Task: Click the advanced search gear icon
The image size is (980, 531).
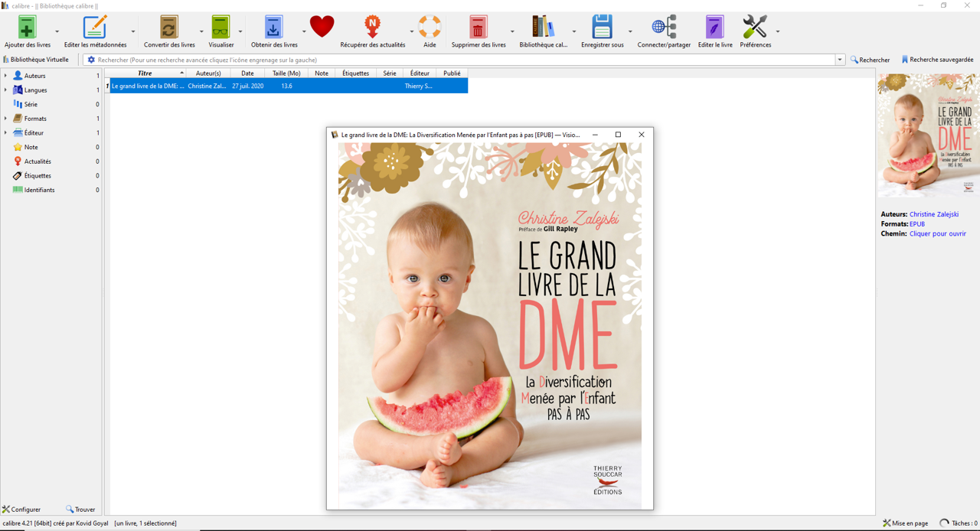Action: pos(91,60)
